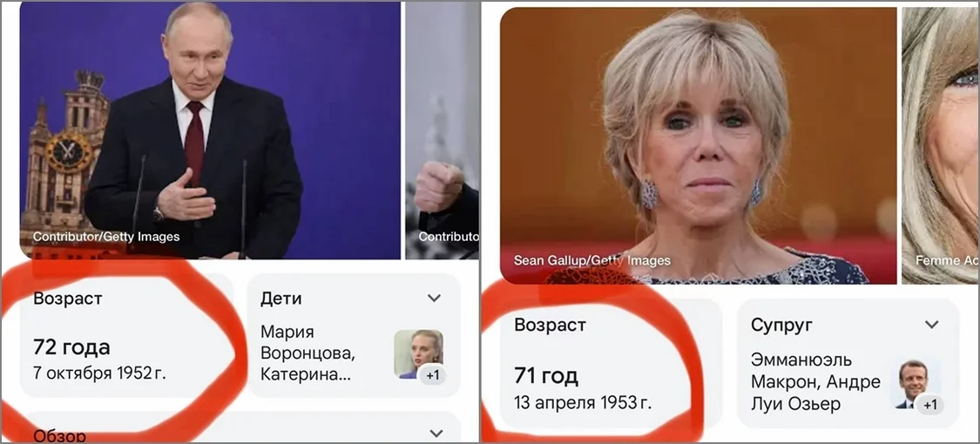
Task: Click the Sean Gallup/Getty Images credit
Action: (591, 260)
